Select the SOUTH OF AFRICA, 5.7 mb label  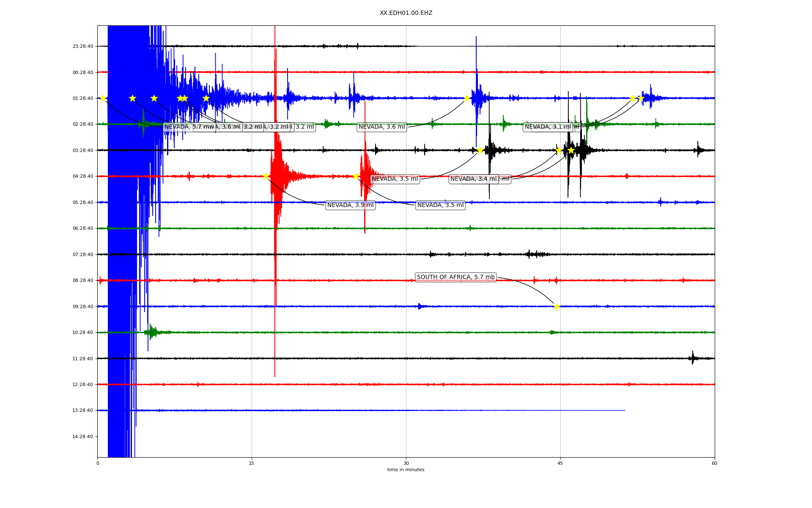pos(455,277)
